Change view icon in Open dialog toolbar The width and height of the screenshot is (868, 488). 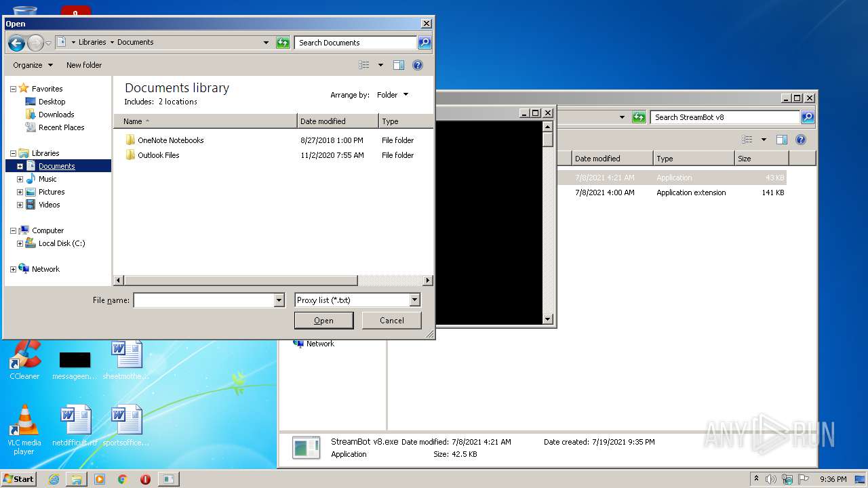click(364, 65)
